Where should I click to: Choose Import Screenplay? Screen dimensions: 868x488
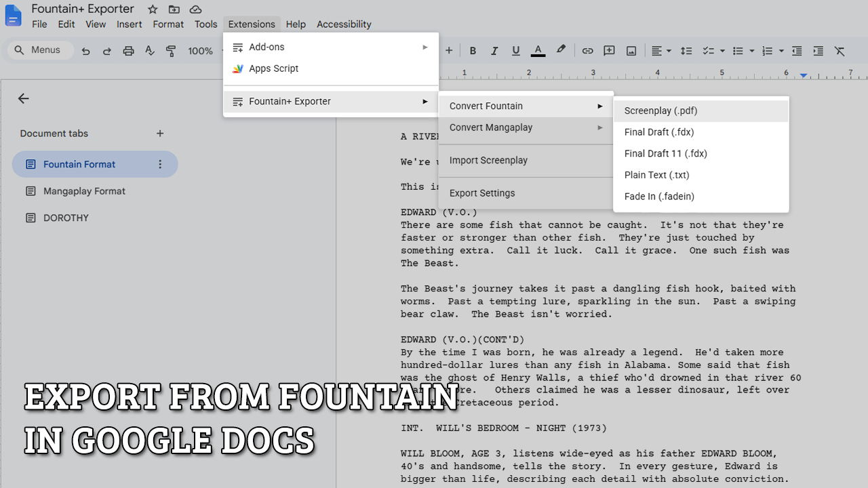click(526, 161)
